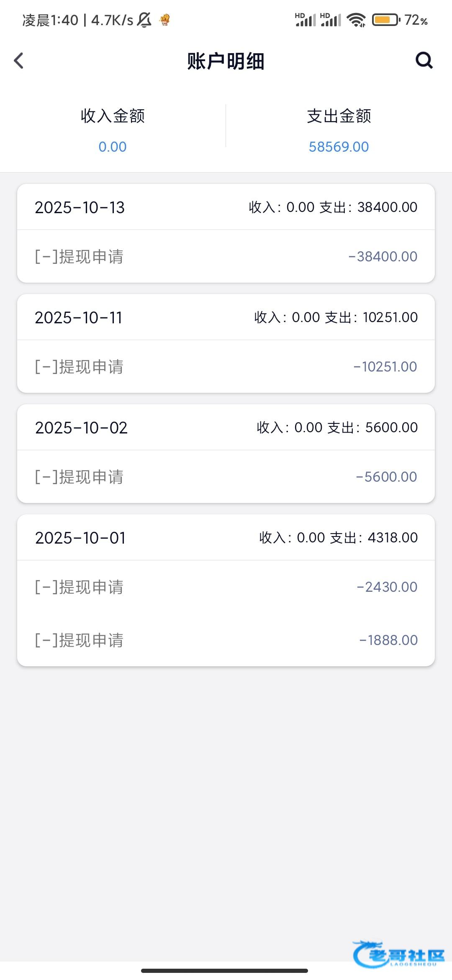The height and width of the screenshot is (980, 452).
Task: Tap the Wi-Fi status icon
Action: click(356, 20)
